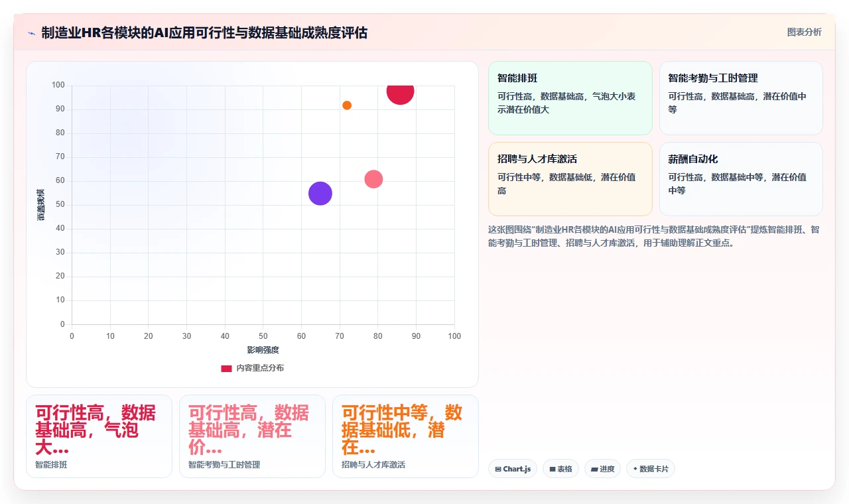
Task: Click the red 智能排班 summary card
Action: [99, 436]
